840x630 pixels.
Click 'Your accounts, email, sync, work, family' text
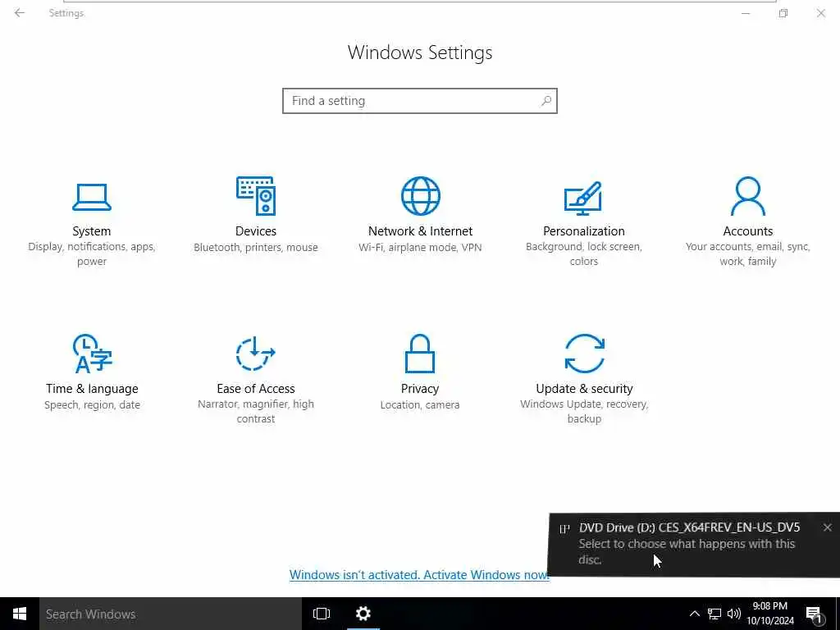748,254
